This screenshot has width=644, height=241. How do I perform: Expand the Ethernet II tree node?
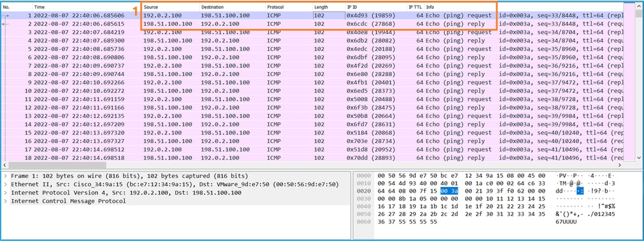coord(5,184)
